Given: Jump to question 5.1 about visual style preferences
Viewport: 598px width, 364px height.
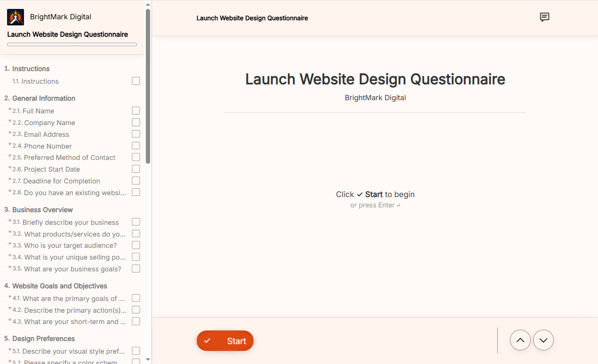Looking at the screenshot, I should (67, 351).
